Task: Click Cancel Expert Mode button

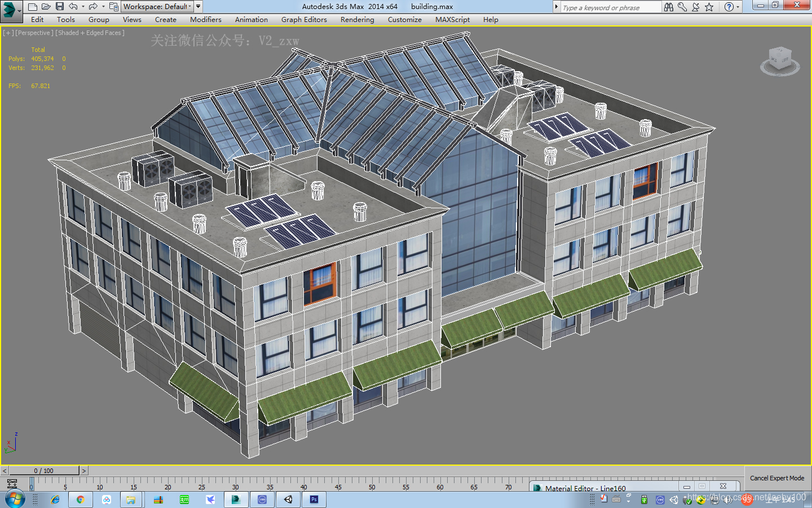Action: [777, 478]
